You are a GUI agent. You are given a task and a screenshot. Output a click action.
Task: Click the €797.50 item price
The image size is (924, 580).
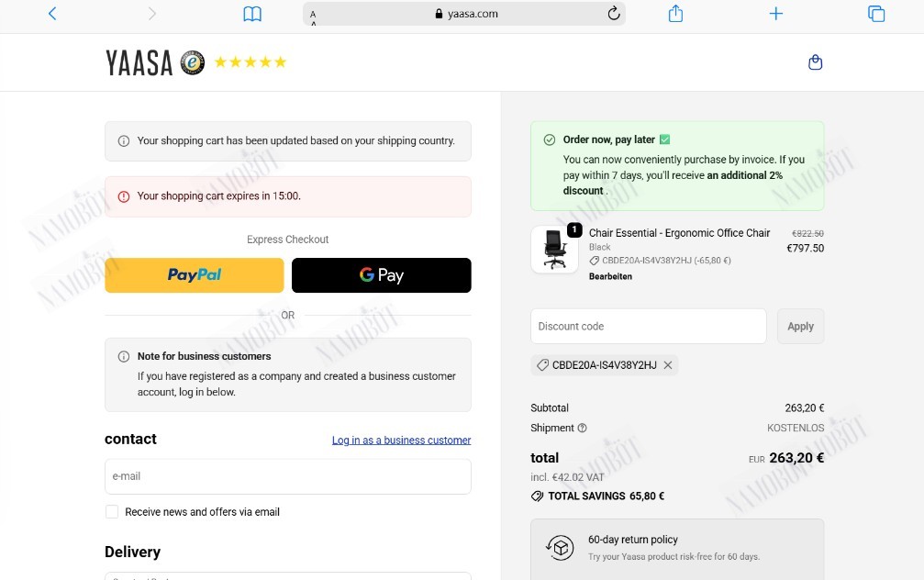tap(805, 248)
